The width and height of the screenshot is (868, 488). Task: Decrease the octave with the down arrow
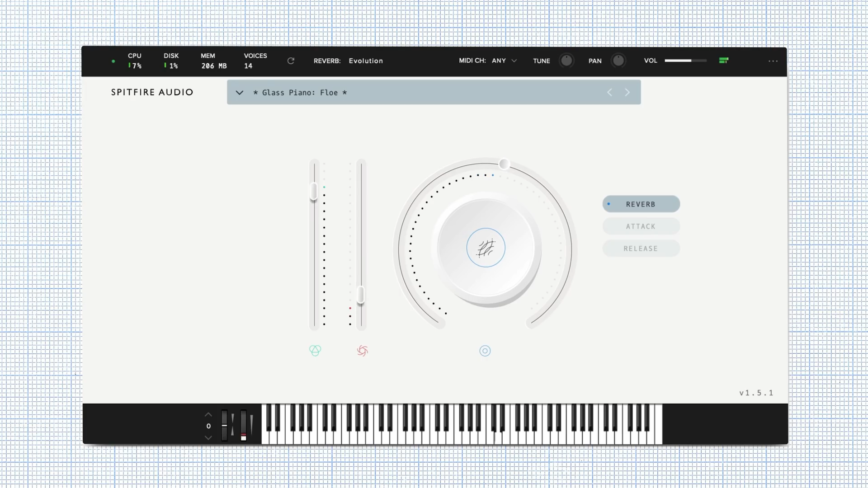tap(208, 437)
